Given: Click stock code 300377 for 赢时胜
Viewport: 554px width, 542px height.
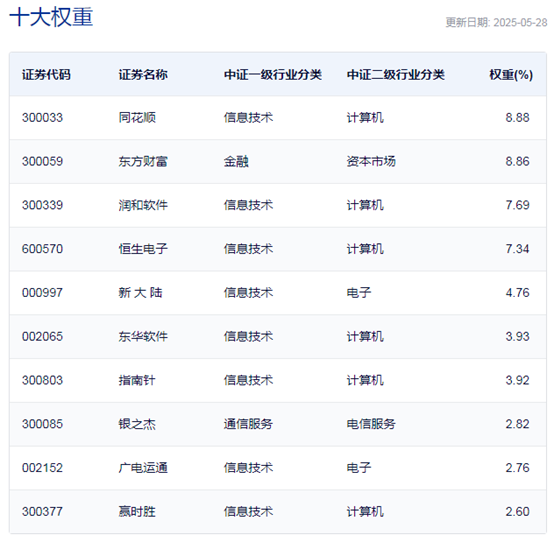Looking at the screenshot, I should [42, 512].
